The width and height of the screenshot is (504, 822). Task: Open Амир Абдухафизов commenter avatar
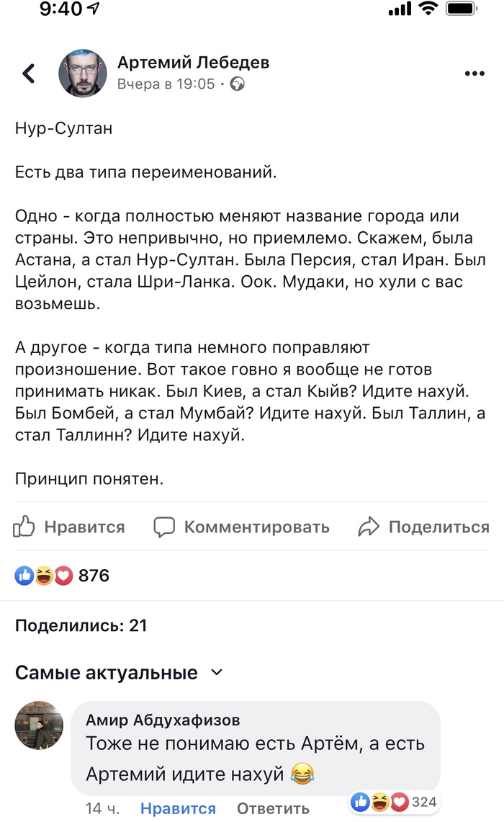pyautogui.click(x=39, y=725)
